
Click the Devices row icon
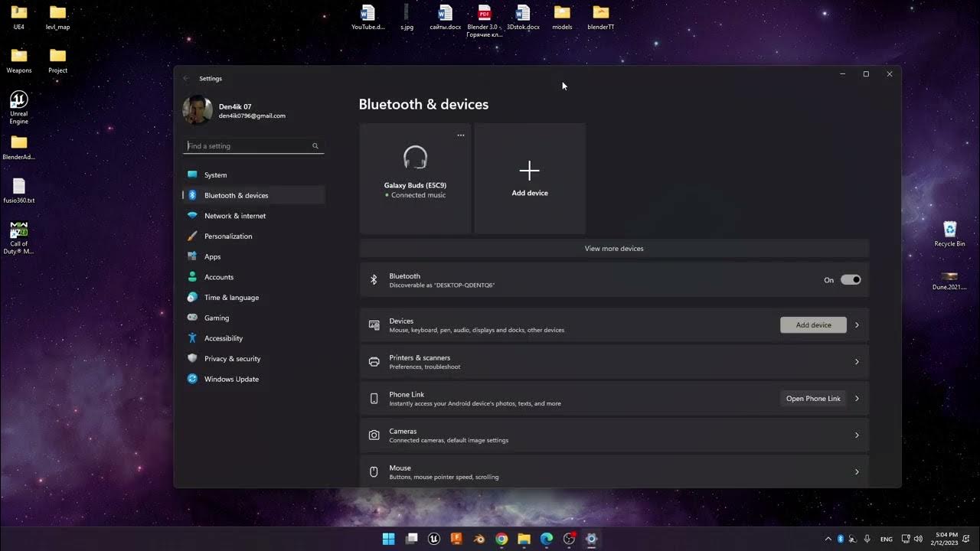374,325
